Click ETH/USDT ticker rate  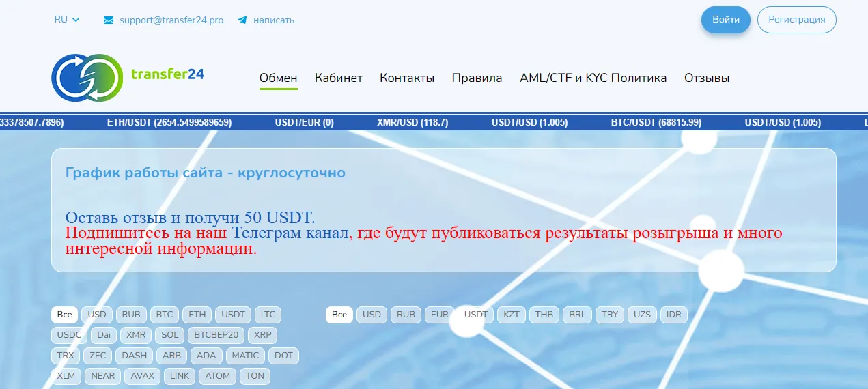click(169, 123)
